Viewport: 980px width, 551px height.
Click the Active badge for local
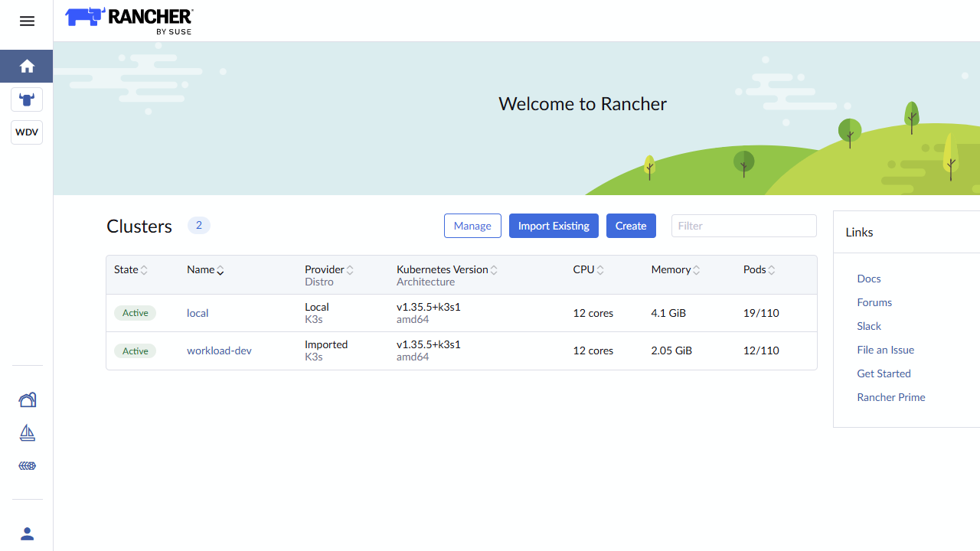(x=136, y=313)
